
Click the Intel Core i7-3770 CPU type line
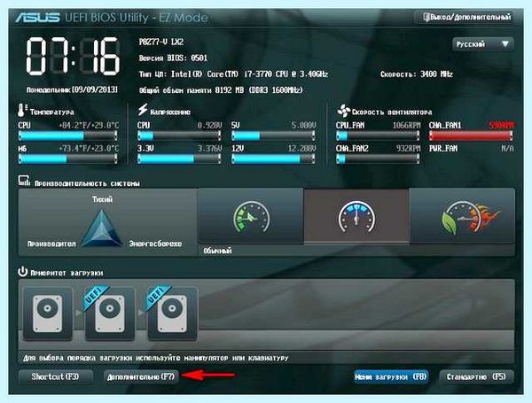pyautogui.click(x=233, y=74)
